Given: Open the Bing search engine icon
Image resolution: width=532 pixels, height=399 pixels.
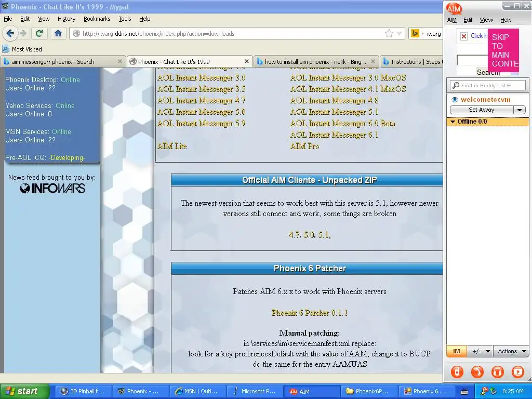Looking at the screenshot, I should [x=415, y=33].
